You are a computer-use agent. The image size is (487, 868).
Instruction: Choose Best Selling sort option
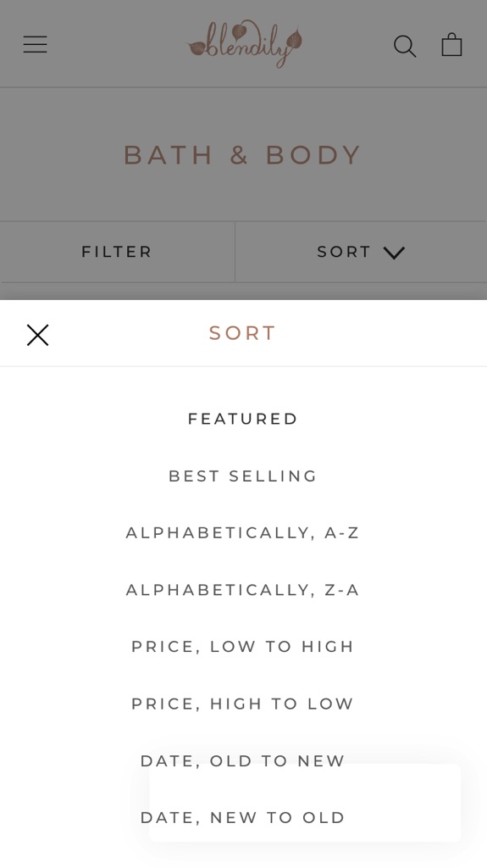(243, 476)
